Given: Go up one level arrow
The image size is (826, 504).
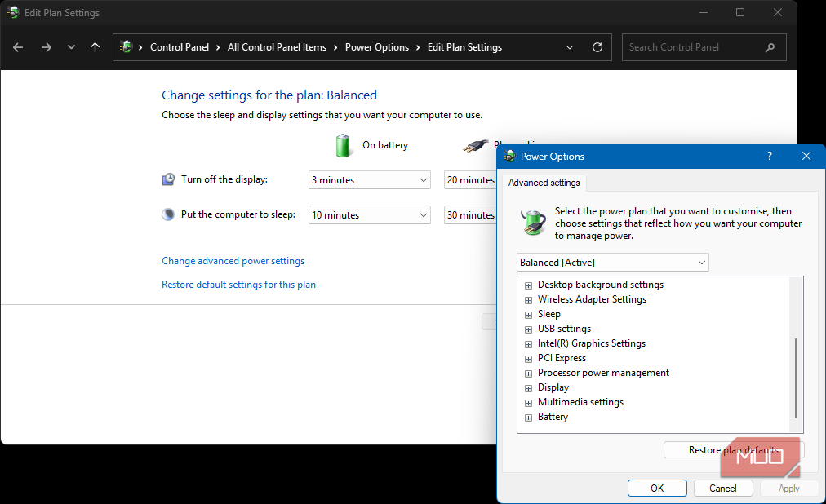Looking at the screenshot, I should [95, 47].
